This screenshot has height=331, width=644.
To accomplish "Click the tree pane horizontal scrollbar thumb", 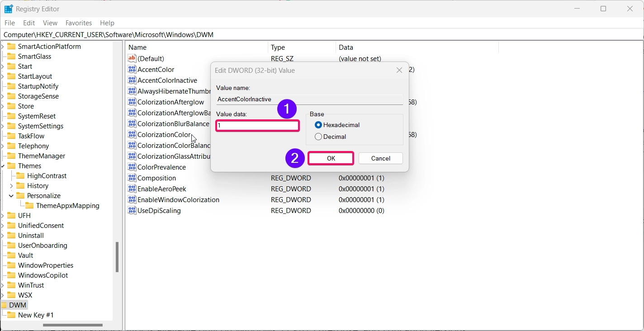I will (73, 325).
